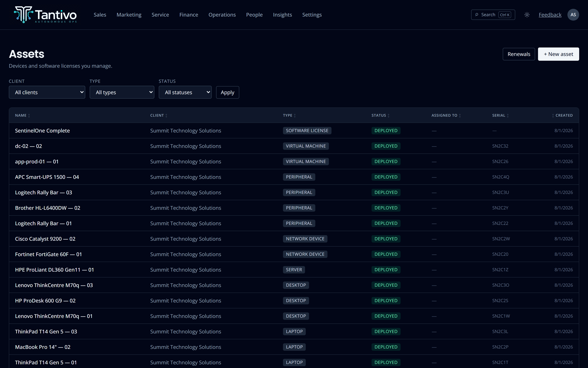Open Brother HL-L6400DW — 02 asset
Screen dimensions: 588x368
pyautogui.click(x=48, y=208)
